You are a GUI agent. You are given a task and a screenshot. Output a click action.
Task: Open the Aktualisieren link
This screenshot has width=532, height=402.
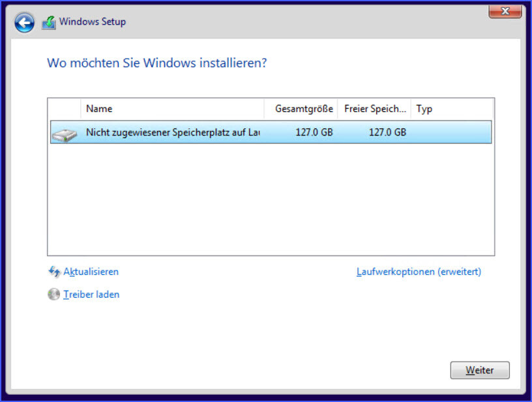tap(91, 272)
